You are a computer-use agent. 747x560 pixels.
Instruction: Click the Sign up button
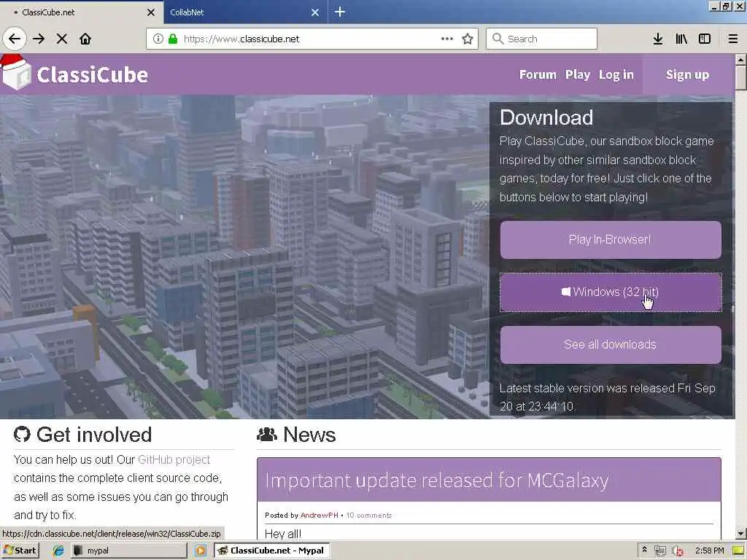click(x=687, y=75)
